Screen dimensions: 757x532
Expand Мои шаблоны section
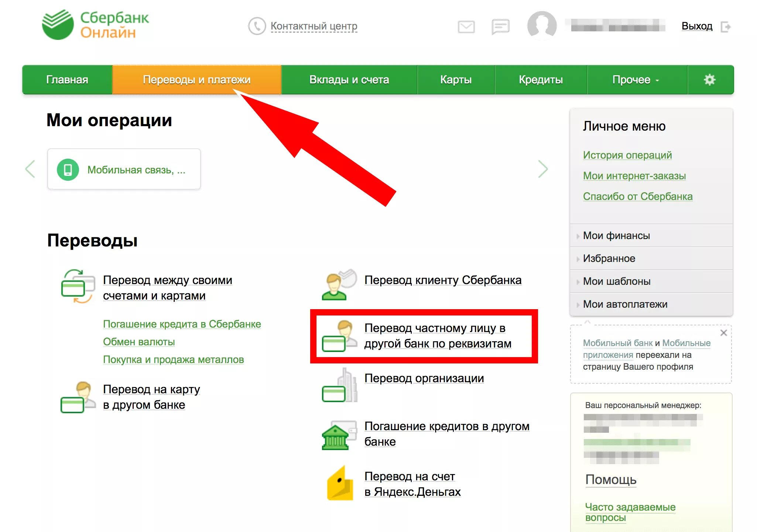(651, 281)
